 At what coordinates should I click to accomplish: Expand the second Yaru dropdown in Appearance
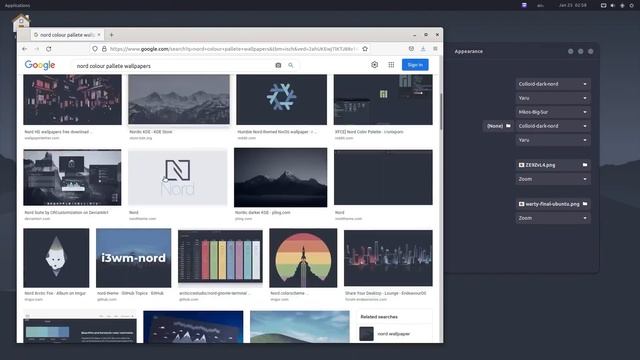point(553,140)
